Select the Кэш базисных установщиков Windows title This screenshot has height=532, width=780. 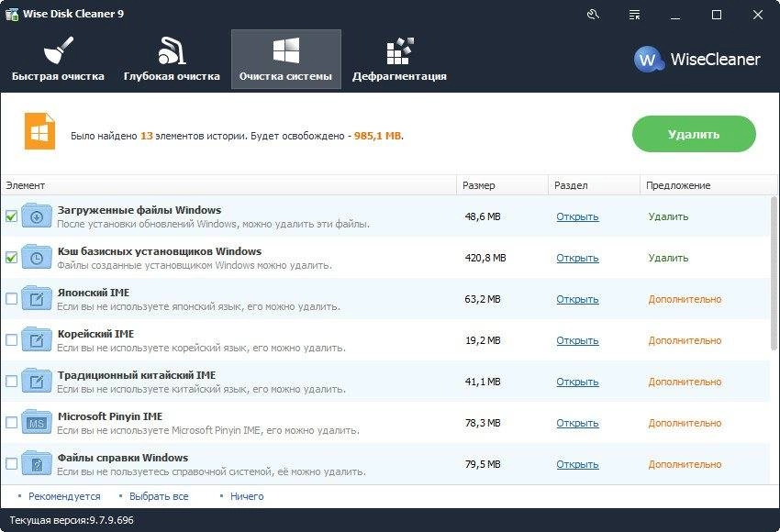pyautogui.click(x=160, y=251)
